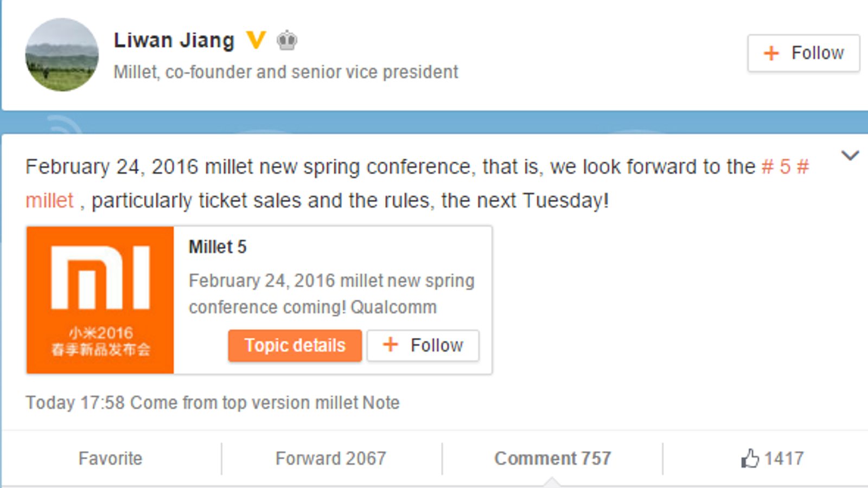Open Topic details for Millet 5
The image size is (868, 488).
coord(295,345)
